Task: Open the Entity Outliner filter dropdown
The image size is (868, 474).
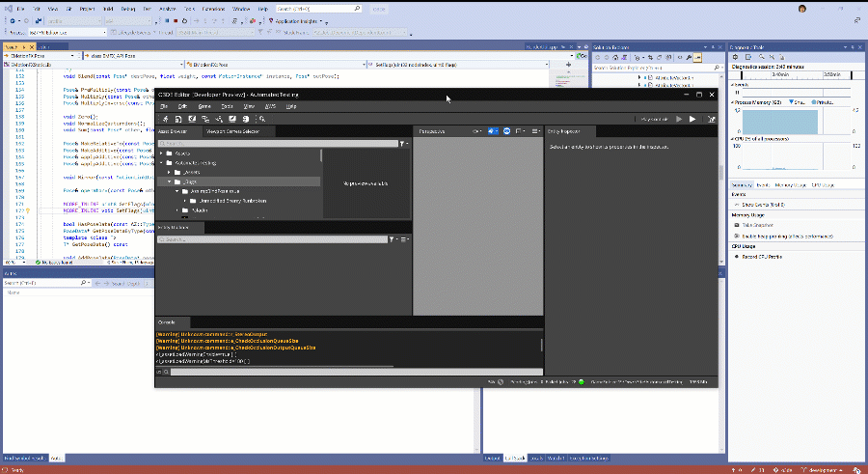Action: (393, 239)
